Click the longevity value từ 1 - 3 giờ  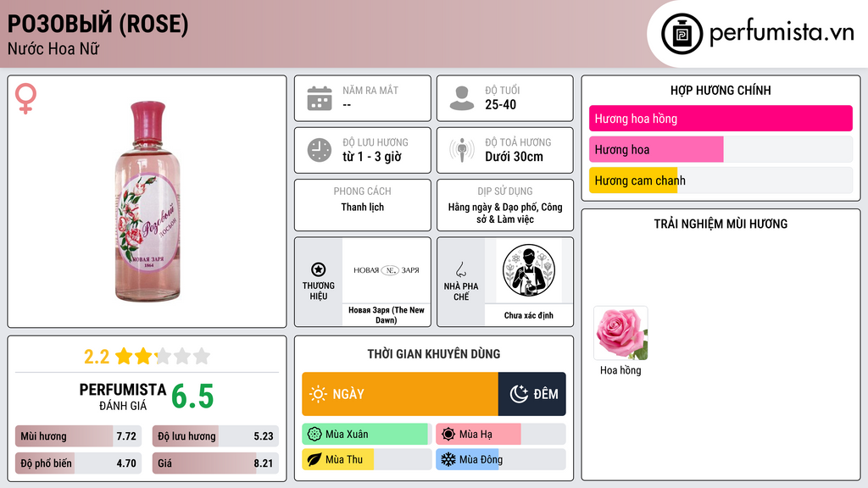pos(371,157)
